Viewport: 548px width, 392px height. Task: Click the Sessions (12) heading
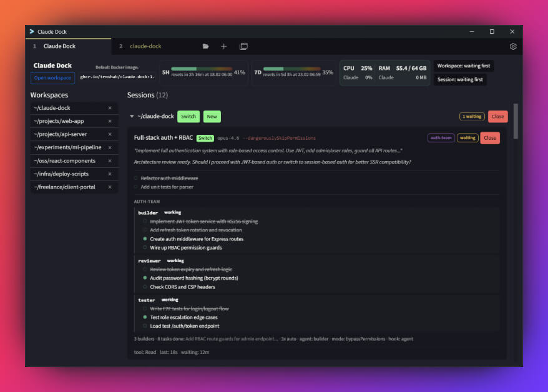click(147, 95)
